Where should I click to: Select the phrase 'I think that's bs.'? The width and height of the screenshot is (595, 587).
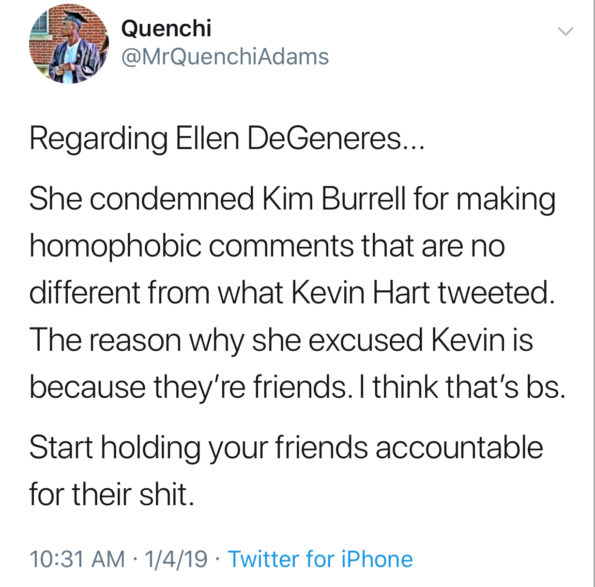(469, 387)
